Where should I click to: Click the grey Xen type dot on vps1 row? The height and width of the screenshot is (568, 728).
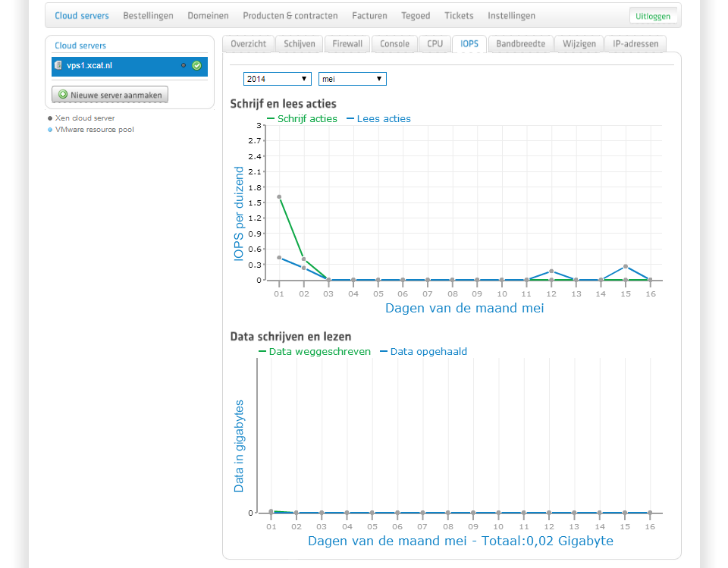184,66
